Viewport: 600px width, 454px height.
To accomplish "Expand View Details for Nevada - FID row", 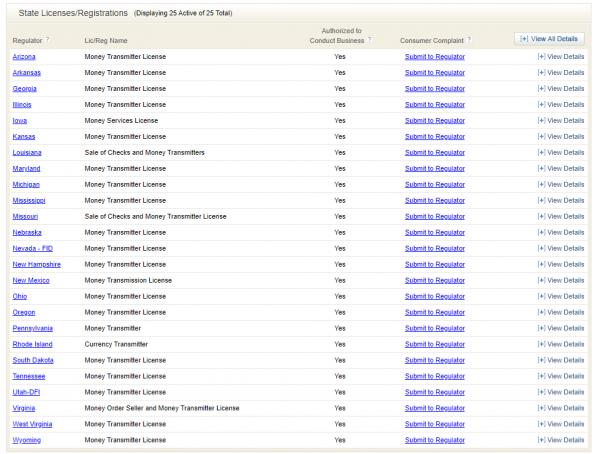I will (561, 248).
